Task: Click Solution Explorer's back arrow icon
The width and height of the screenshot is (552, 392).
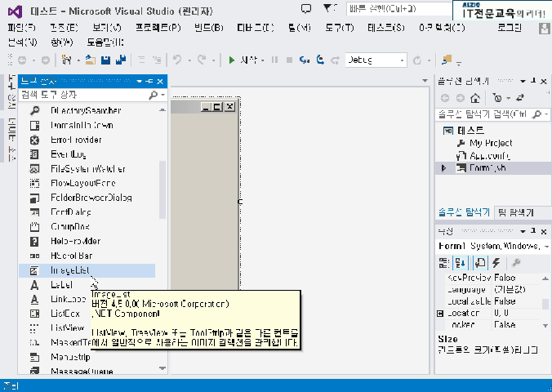Action: [x=445, y=98]
